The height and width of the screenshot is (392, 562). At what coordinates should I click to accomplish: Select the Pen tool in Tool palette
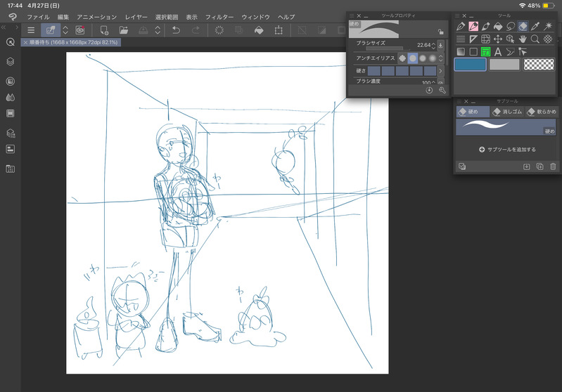click(x=461, y=26)
